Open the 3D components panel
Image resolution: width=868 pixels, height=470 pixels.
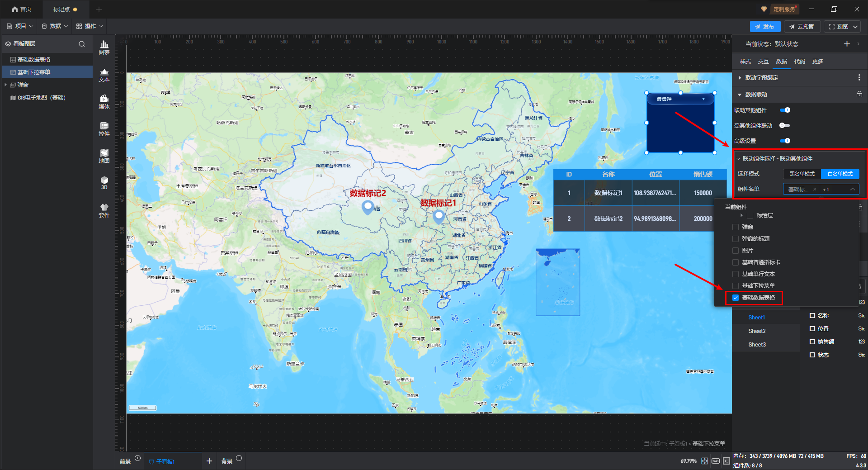(x=104, y=183)
